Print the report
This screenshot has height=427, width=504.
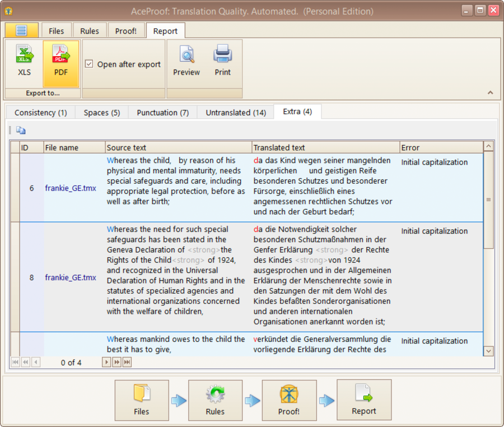(x=222, y=61)
